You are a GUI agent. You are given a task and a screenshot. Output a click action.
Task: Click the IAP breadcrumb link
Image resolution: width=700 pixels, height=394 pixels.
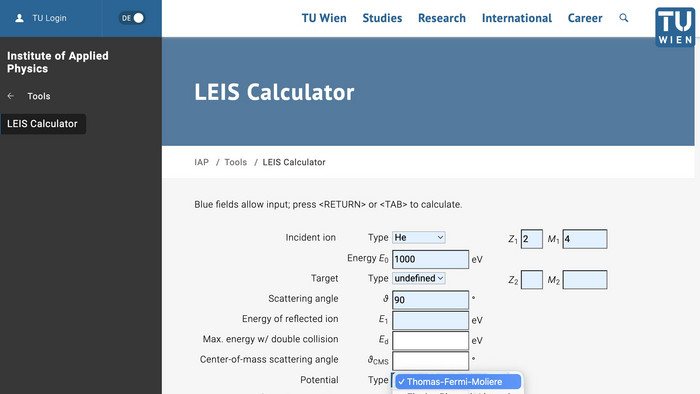point(201,162)
